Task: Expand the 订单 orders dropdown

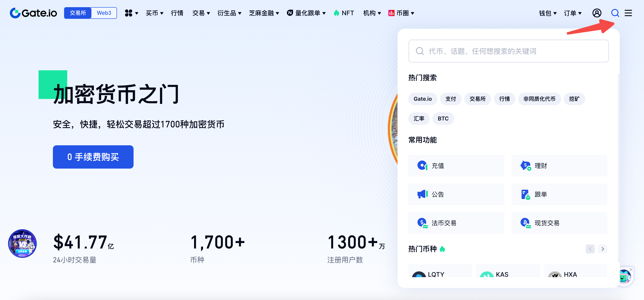Action: (x=573, y=13)
